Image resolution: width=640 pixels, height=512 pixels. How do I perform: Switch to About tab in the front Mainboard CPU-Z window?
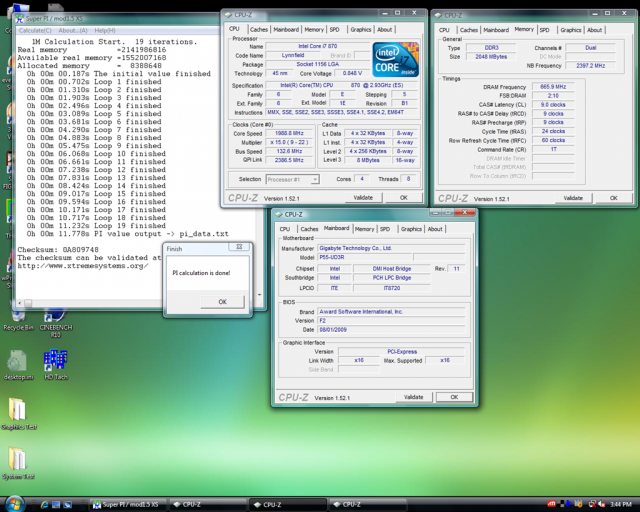tap(435, 229)
